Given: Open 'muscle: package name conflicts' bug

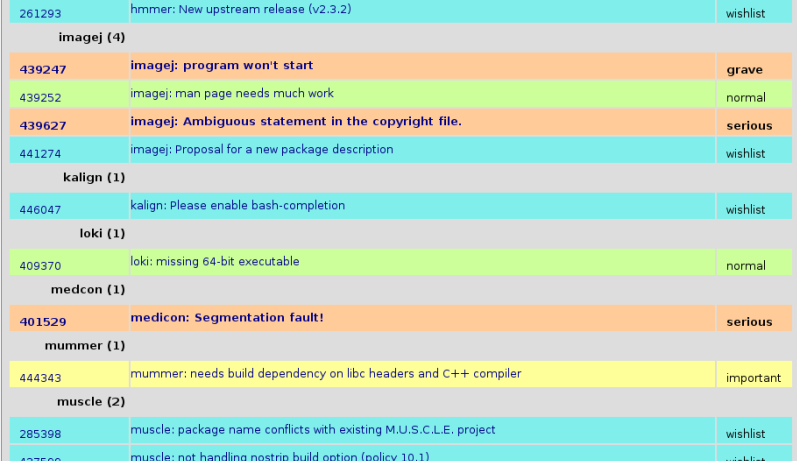Looking at the screenshot, I should coord(313,430).
